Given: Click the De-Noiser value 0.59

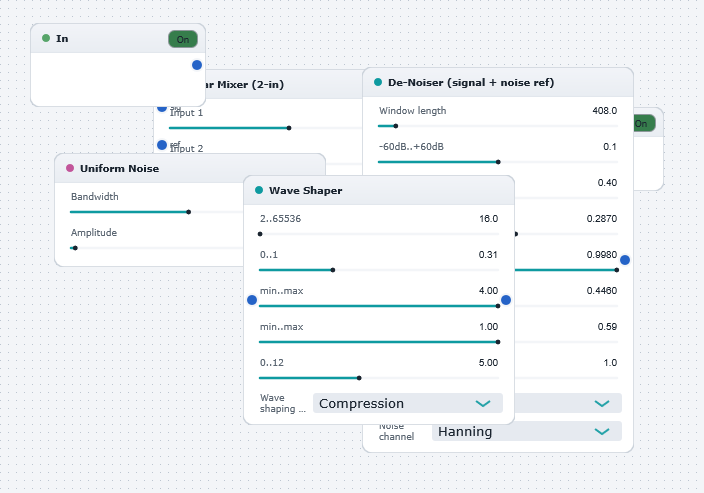Looking at the screenshot, I should pos(607,326).
